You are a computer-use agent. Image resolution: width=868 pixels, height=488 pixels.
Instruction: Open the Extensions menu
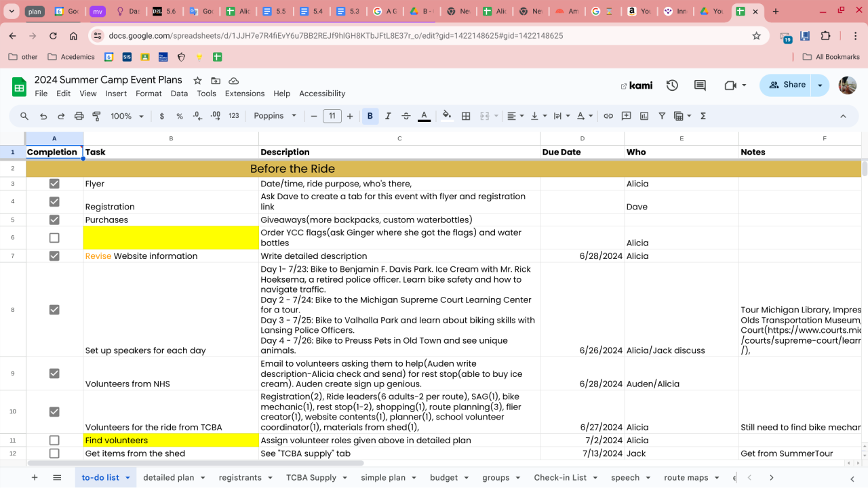pyautogui.click(x=245, y=94)
